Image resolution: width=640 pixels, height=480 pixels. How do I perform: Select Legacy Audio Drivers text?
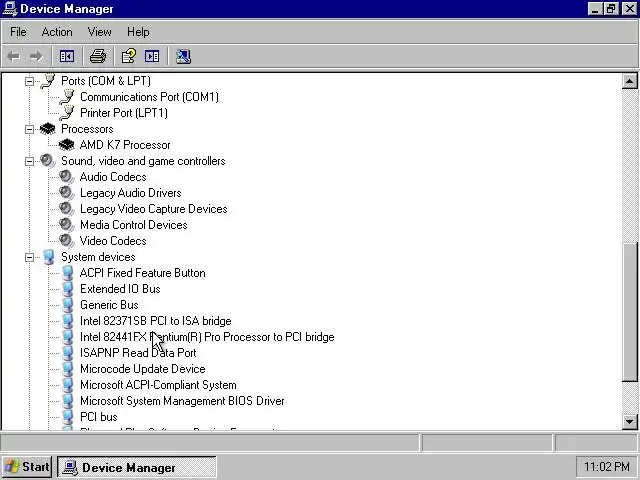tap(131, 193)
